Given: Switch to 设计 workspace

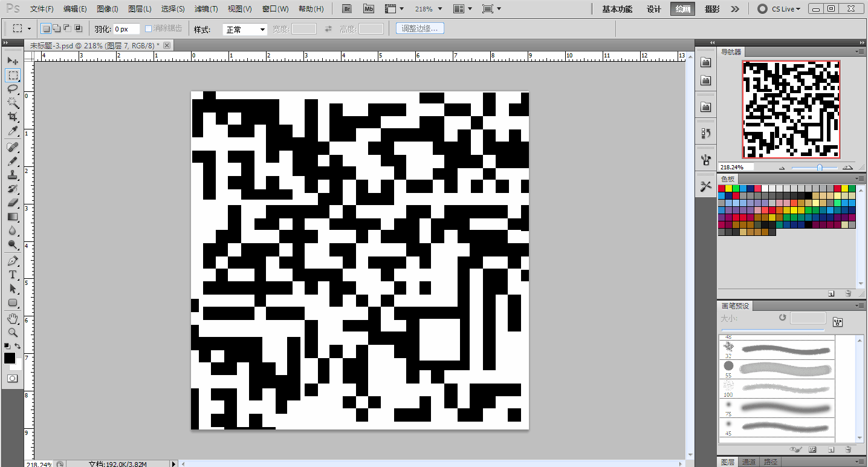Looking at the screenshot, I should [654, 9].
